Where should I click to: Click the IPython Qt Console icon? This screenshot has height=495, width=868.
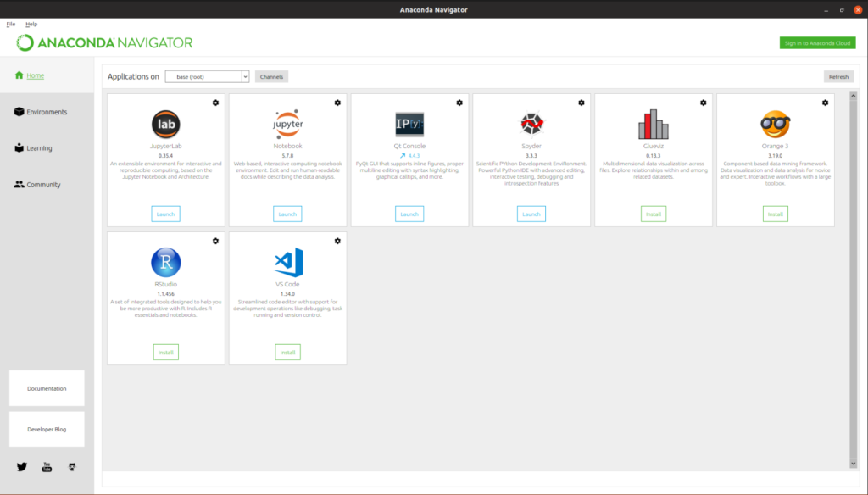[409, 124]
